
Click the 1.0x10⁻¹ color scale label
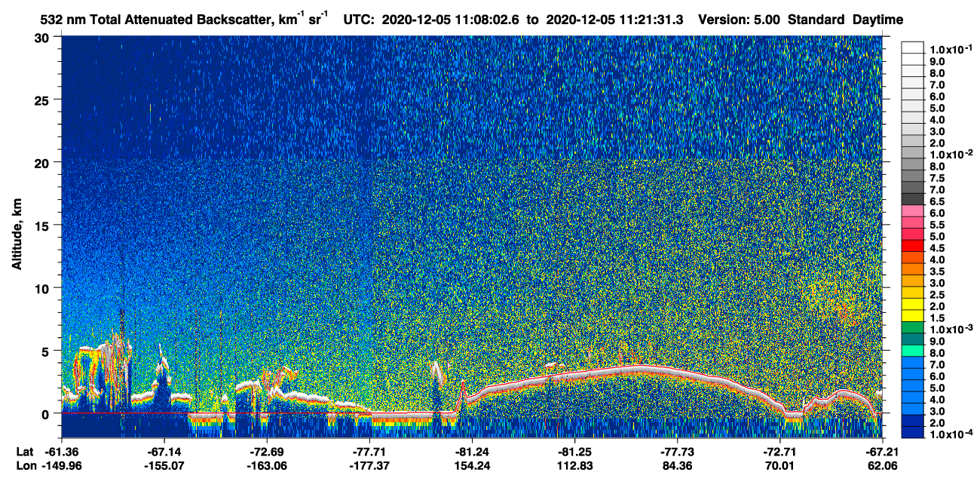coord(951,49)
